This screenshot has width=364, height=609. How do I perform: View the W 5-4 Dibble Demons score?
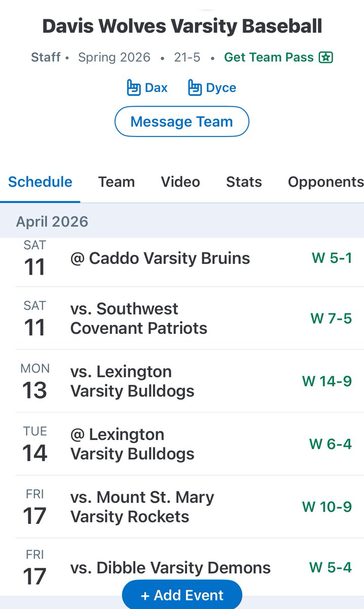click(x=331, y=567)
